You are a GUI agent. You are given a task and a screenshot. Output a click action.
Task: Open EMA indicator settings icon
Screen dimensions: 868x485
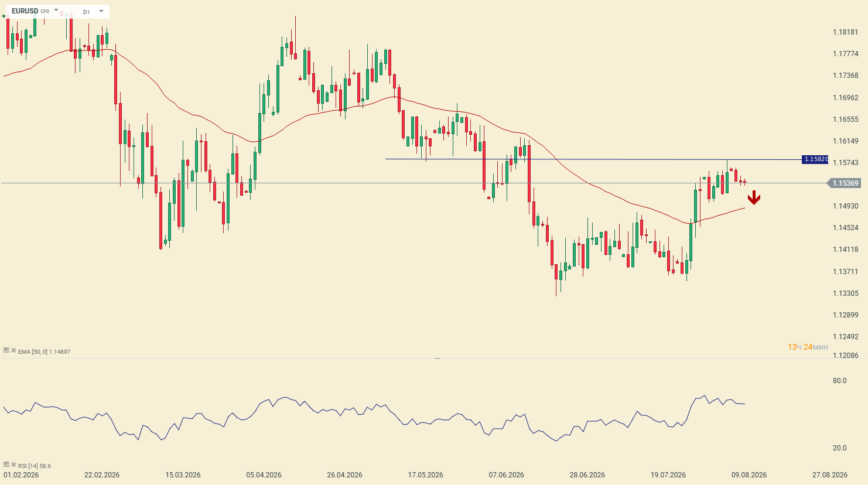pyautogui.click(x=6, y=350)
